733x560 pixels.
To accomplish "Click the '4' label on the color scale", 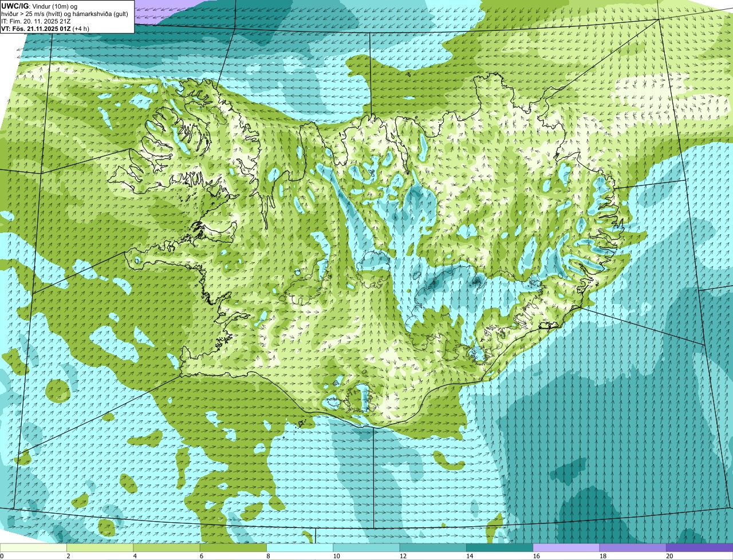I will 135,556.
